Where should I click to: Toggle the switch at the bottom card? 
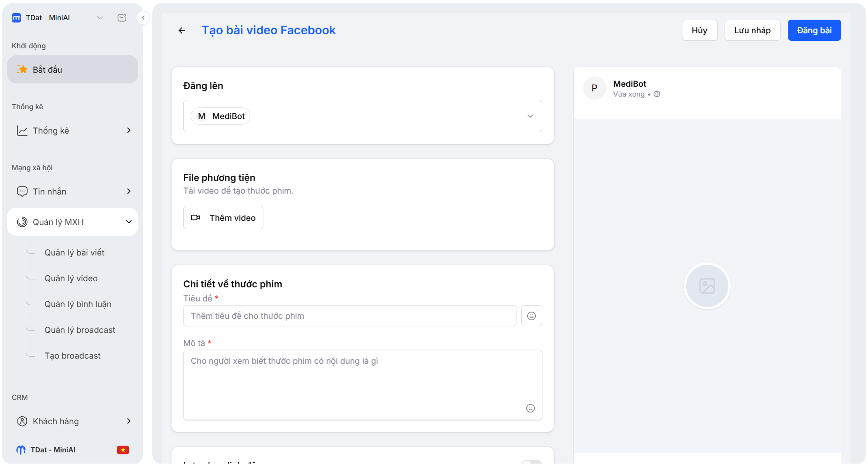point(531,462)
